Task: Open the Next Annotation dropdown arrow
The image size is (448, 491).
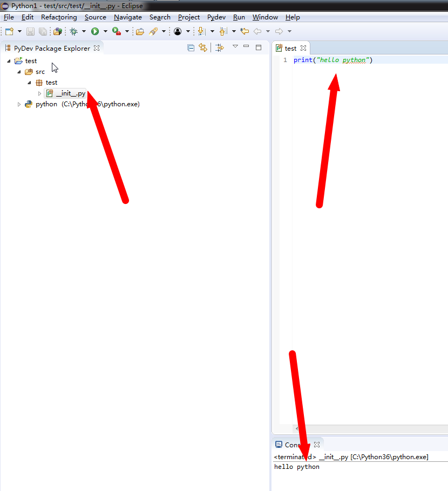Action: pos(212,31)
